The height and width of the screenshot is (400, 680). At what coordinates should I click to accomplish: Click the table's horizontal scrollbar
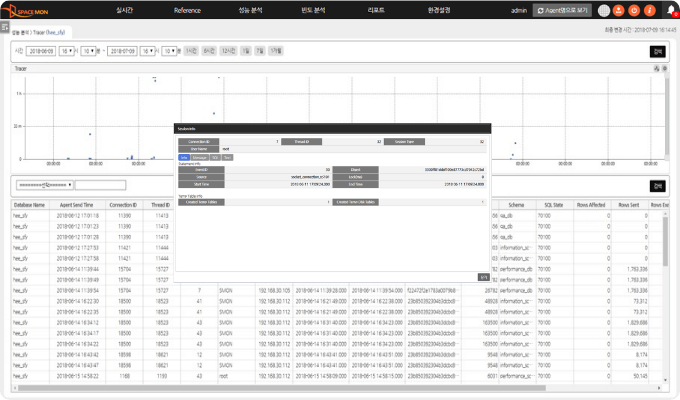[282, 388]
